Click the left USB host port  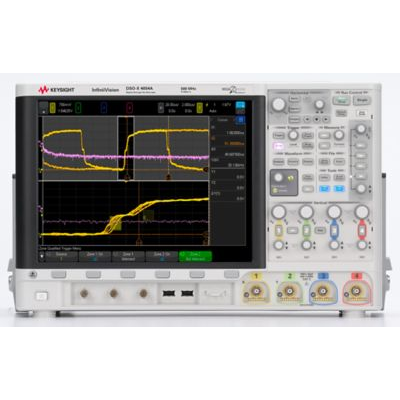coord(169,293)
